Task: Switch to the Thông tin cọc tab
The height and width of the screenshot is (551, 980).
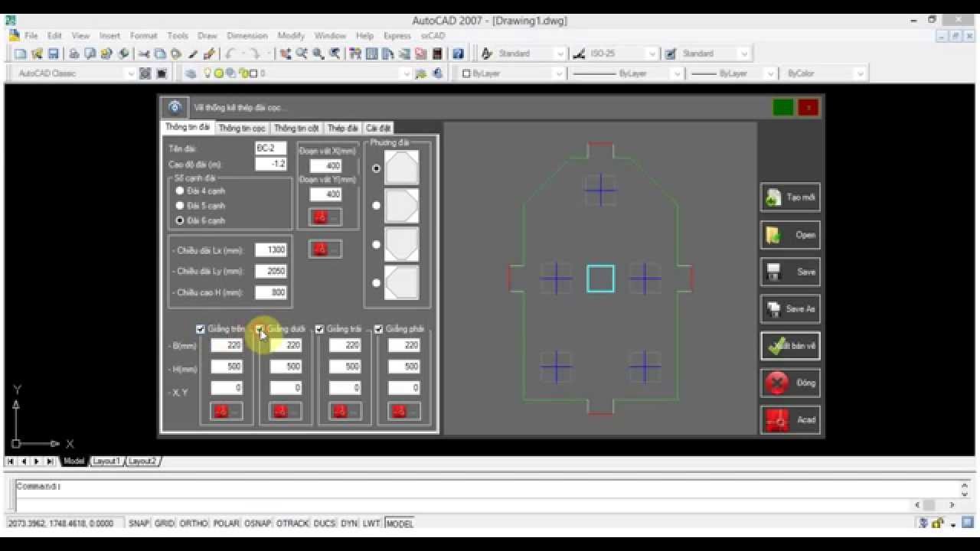Action: click(242, 128)
